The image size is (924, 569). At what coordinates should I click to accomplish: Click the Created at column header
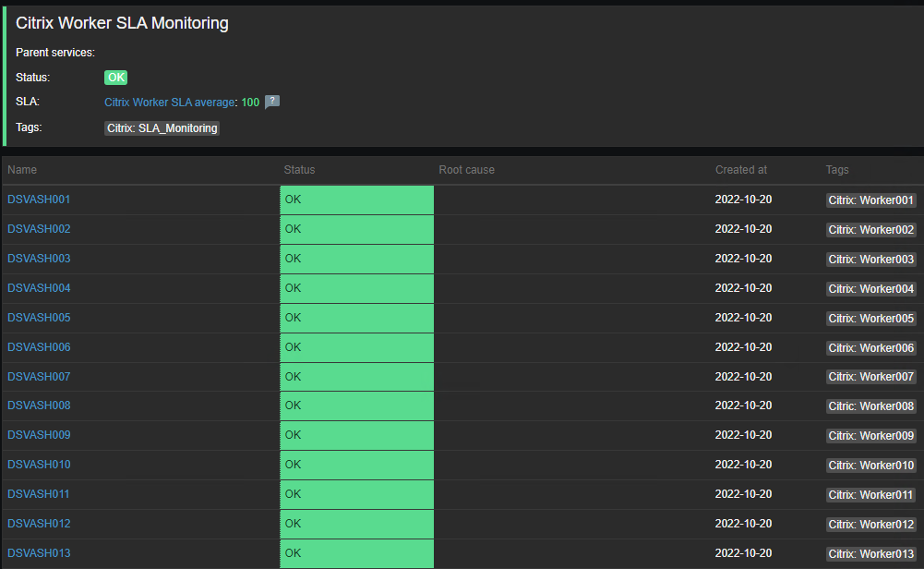click(740, 170)
